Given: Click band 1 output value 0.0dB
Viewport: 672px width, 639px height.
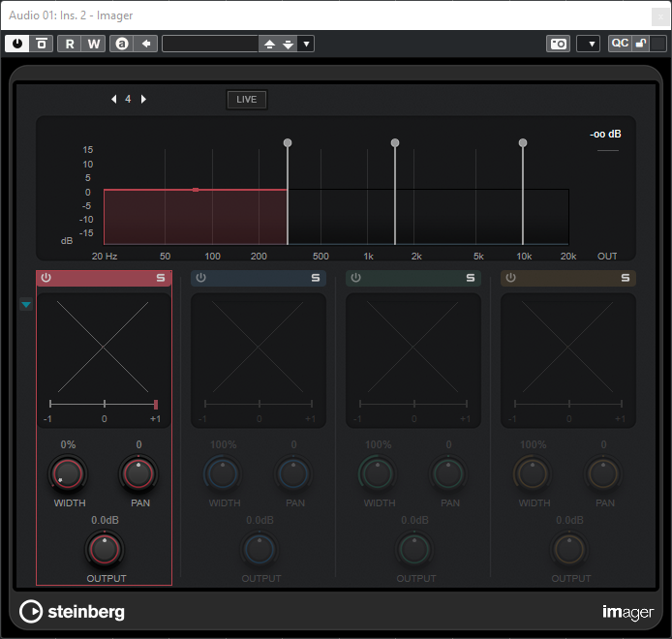Looking at the screenshot, I should pyautogui.click(x=105, y=520).
